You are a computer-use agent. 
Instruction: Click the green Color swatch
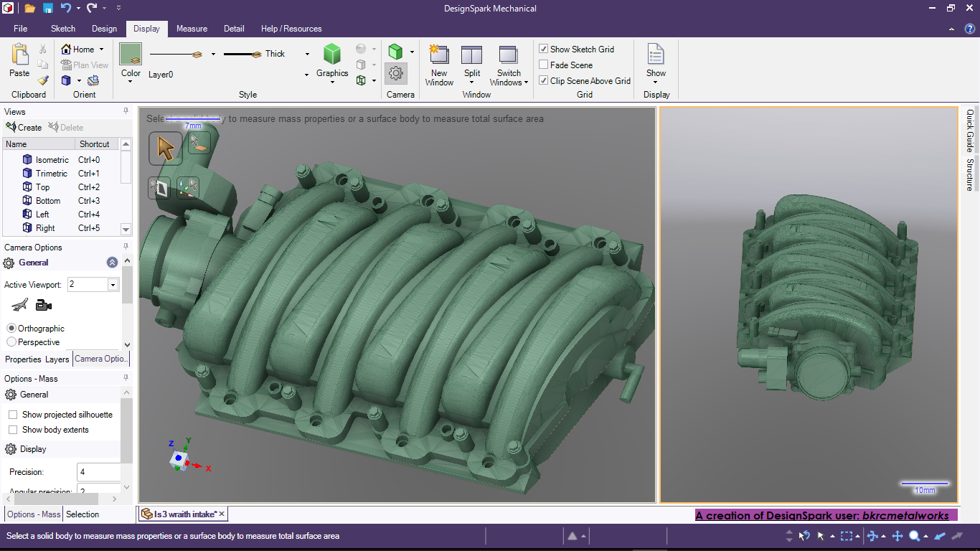coord(131,54)
